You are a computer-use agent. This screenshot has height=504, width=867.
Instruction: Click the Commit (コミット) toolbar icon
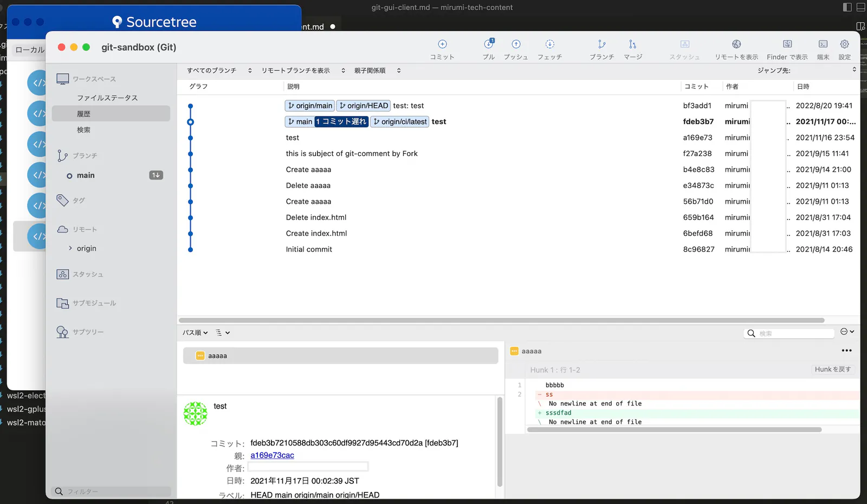click(x=442, y=44)
